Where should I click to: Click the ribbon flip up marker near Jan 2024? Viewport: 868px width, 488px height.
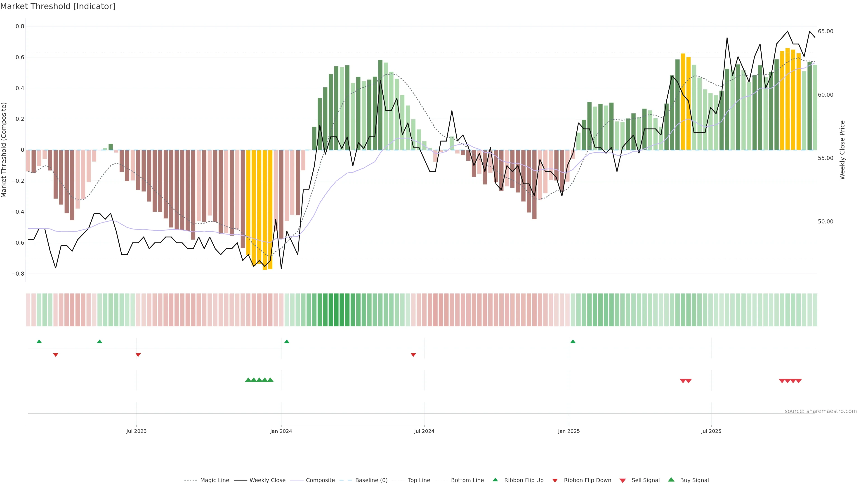pyautogui.click(x=287, y=342)
